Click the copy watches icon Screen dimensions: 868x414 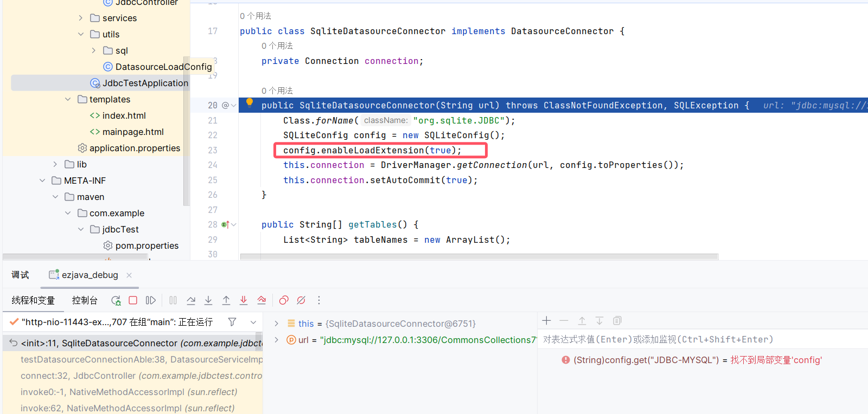[617, 321]
